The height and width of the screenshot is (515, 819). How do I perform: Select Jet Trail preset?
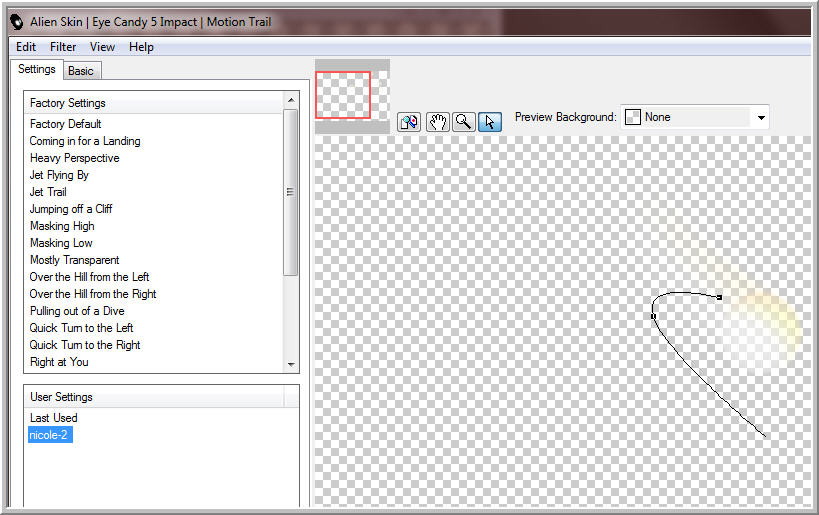click(48, 192)
